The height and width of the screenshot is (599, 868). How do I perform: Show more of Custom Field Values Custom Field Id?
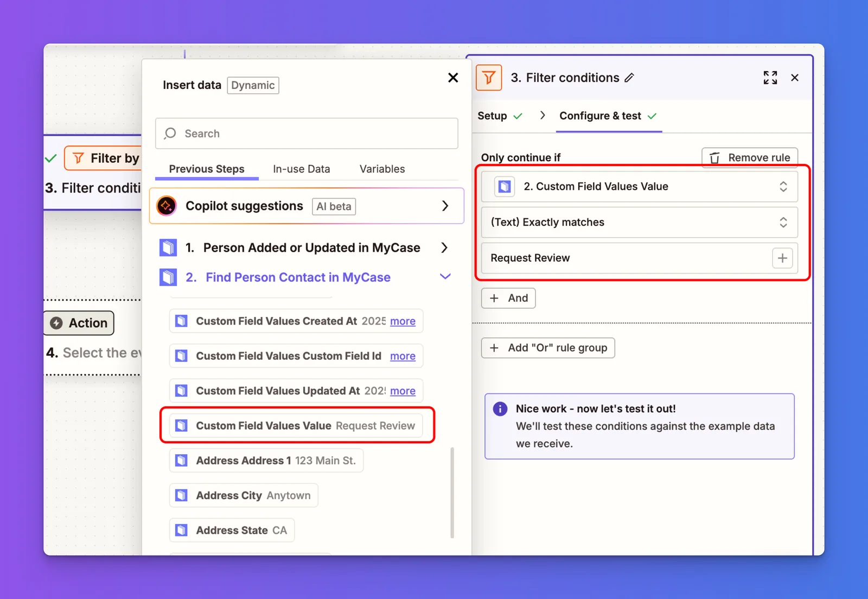[403, 356]
